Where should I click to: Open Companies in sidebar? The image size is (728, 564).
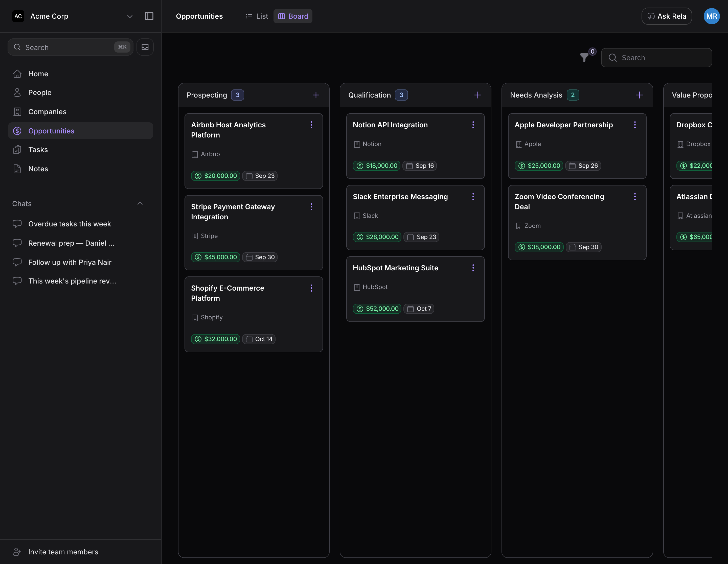[80, 112]
